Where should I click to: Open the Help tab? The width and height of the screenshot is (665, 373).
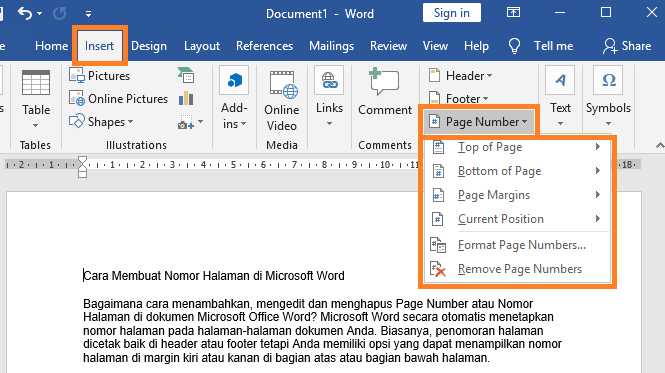476,46
